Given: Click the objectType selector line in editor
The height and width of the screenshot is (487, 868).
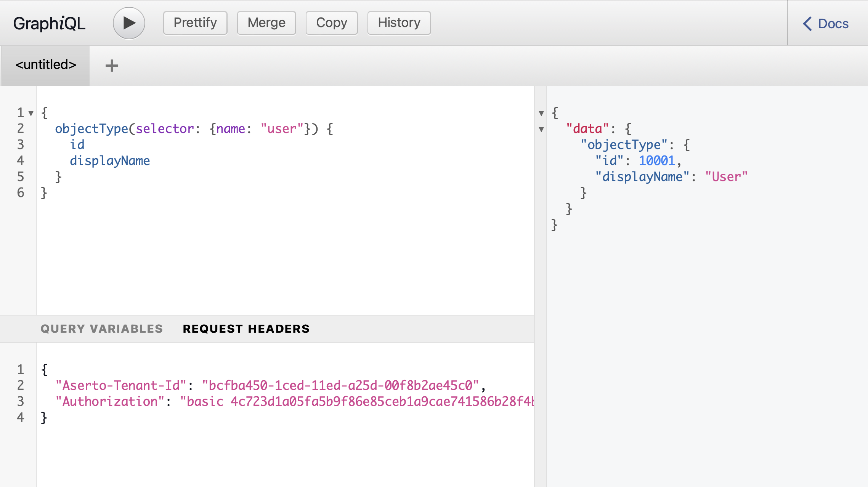Looking at the screenshot, I should pyautogui.click(x=194, y=129).
